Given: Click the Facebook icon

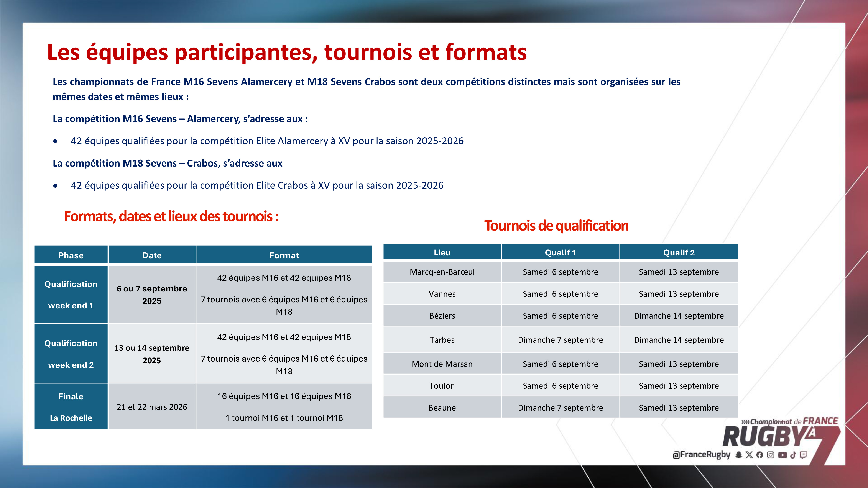Looking at the screenshot, I should (x=759, y=455).
